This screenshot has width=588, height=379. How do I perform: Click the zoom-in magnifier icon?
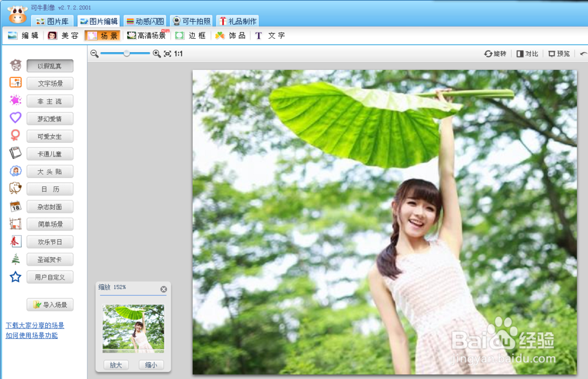coord(156,53)
